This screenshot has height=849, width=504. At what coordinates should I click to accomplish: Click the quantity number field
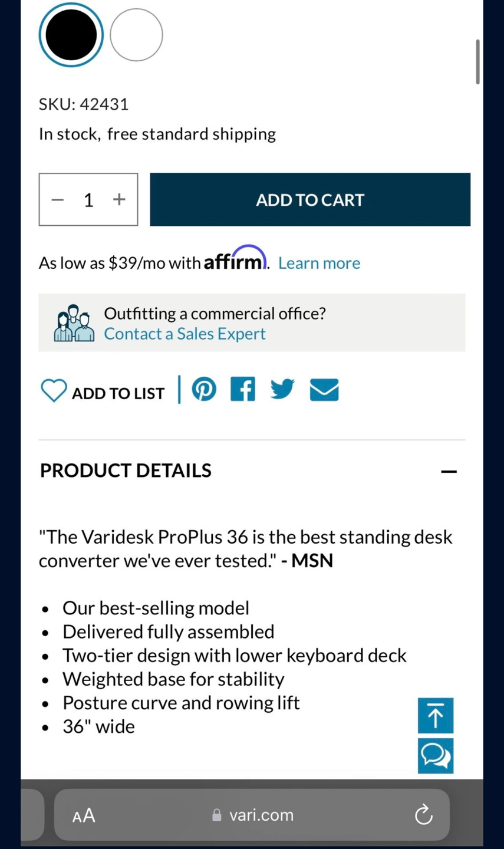tap(88, 200)
